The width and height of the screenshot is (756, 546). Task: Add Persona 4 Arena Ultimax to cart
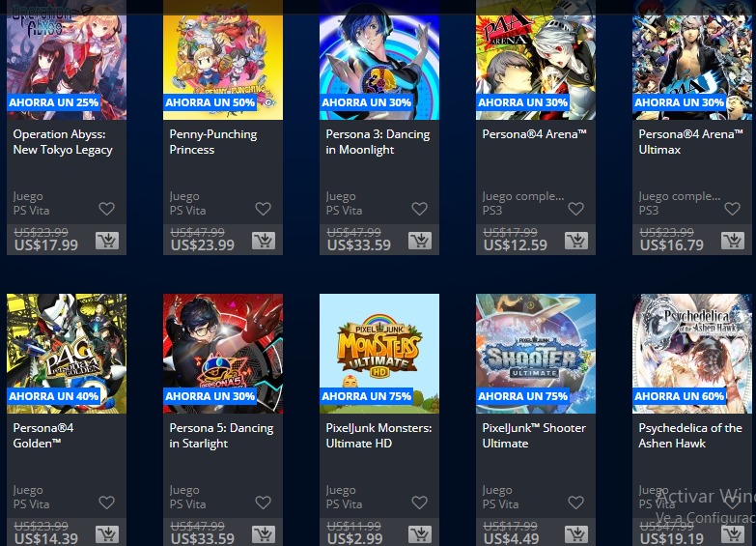733,240
